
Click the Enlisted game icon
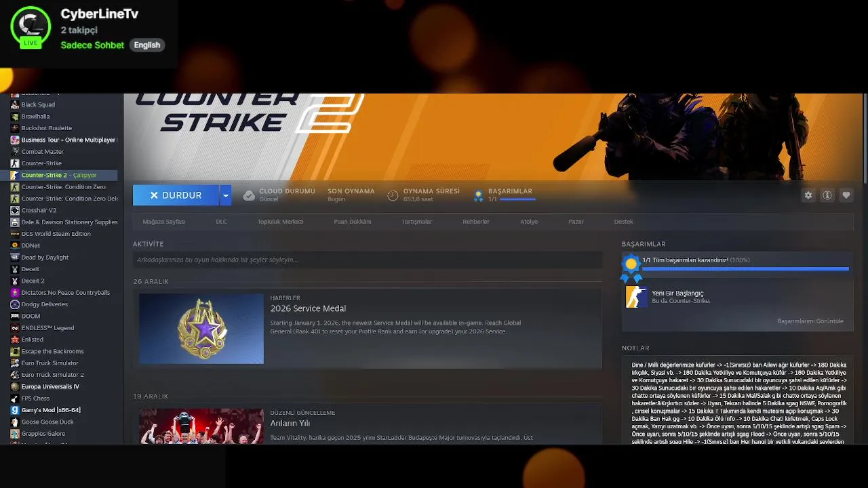tap(15, 340)
